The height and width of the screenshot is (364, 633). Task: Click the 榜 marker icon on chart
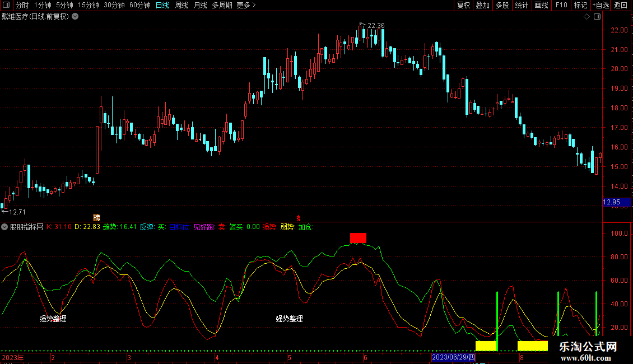pos(96,217)
